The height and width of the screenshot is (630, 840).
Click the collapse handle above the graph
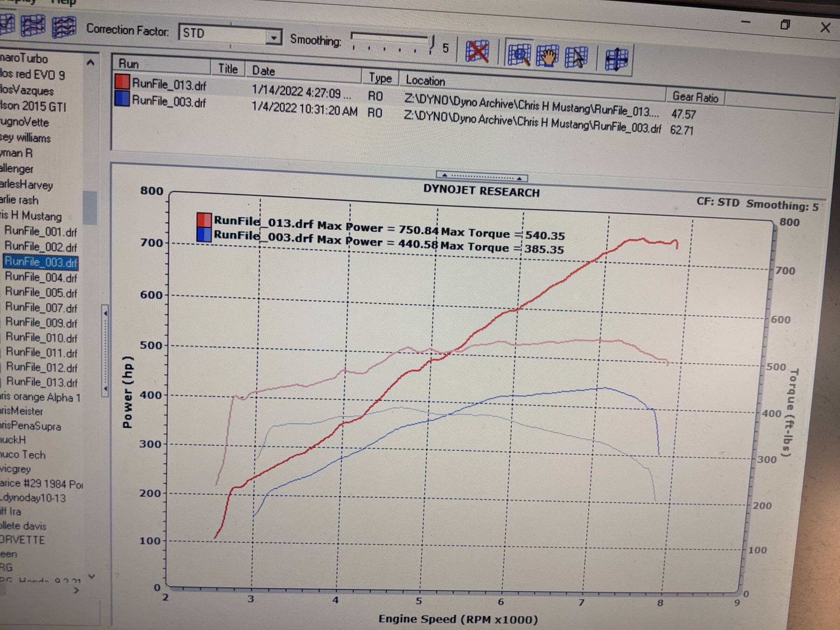pos(482,176)
